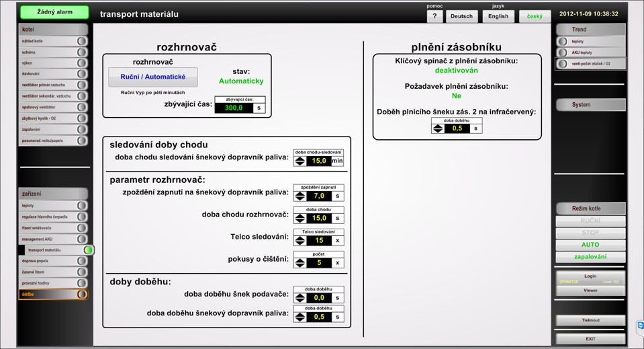Select the active transport materiálu entry
The image size is (644, 349).
pos(56,250)
